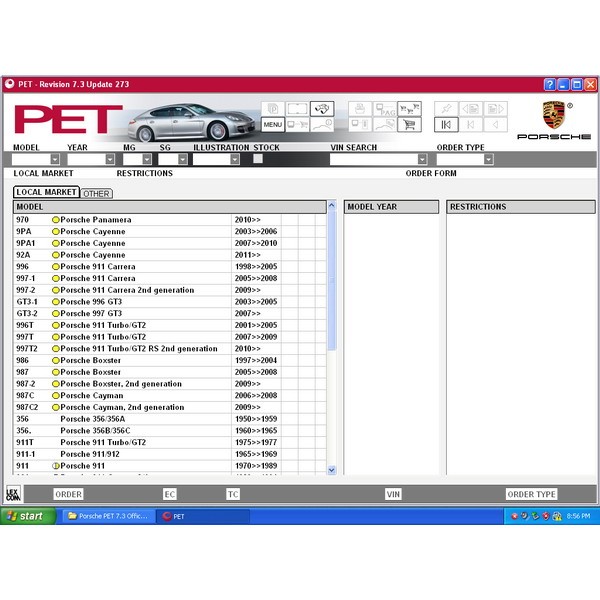The height and width of the screenshot is (600, 600).
Task: Click the next page document icon
Action: [496, 109]
